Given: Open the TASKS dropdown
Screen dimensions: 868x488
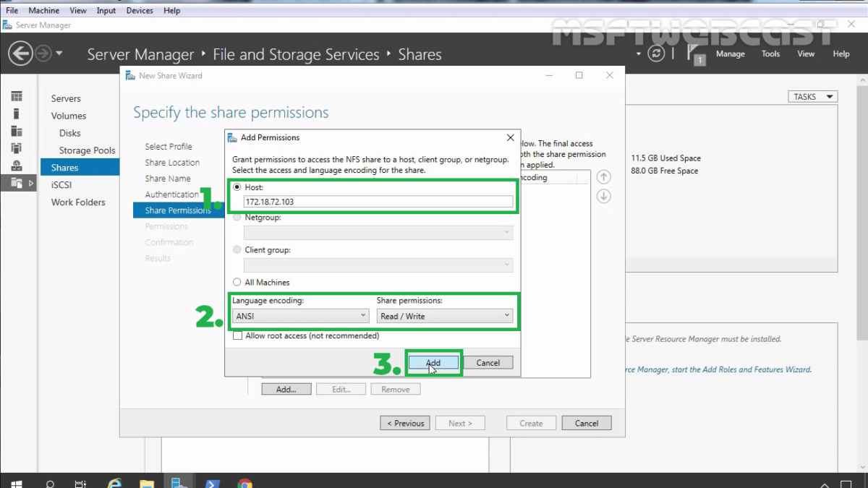Looking at the screenshot, I should point(813,97).
